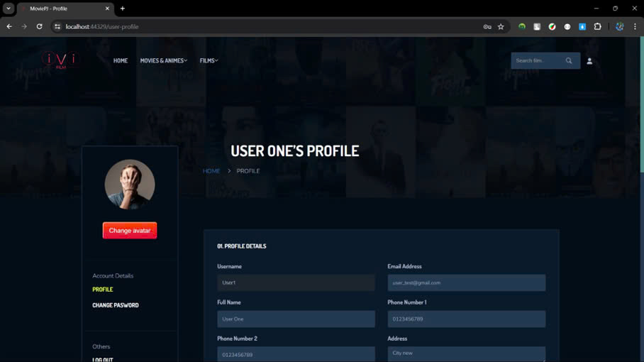This screenshot has height=362, width=644.
Task: Follow the Home breadcrumb link
Action: (211, 171)
